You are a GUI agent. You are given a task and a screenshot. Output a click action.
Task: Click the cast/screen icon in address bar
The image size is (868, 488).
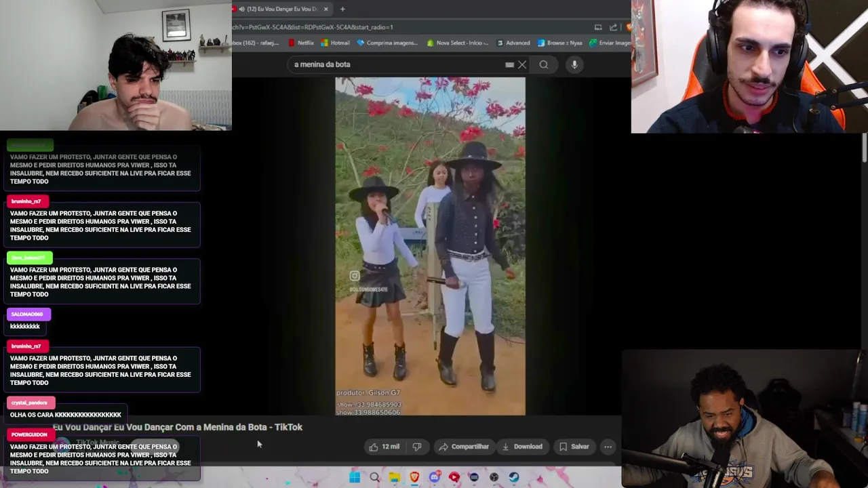click(598, 27)
